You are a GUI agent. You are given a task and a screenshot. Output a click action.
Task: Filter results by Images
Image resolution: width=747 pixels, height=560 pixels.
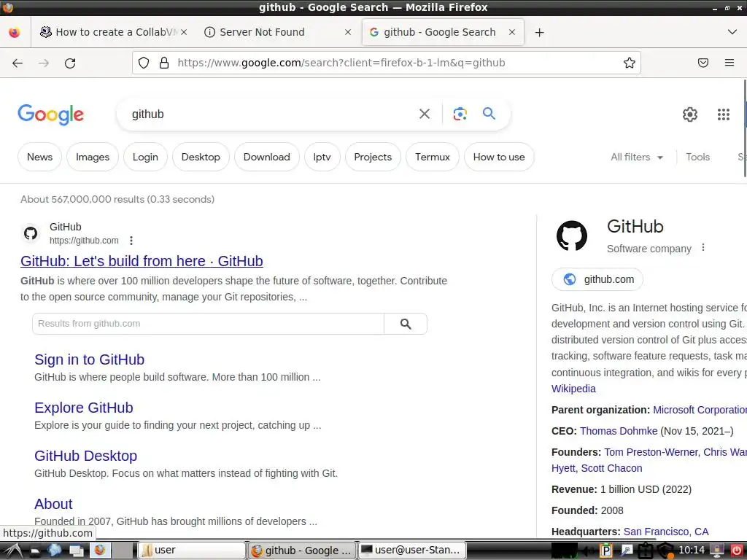(93, 157)
